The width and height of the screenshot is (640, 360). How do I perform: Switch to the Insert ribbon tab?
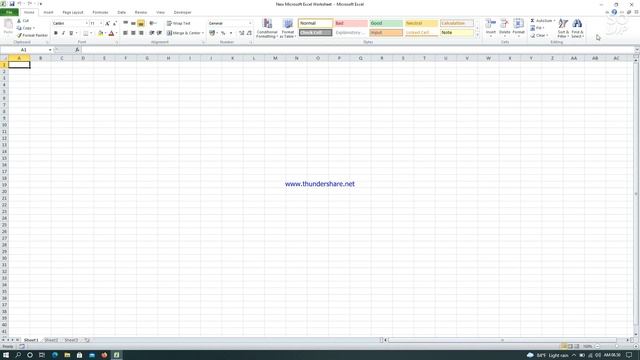coord(48,12)
